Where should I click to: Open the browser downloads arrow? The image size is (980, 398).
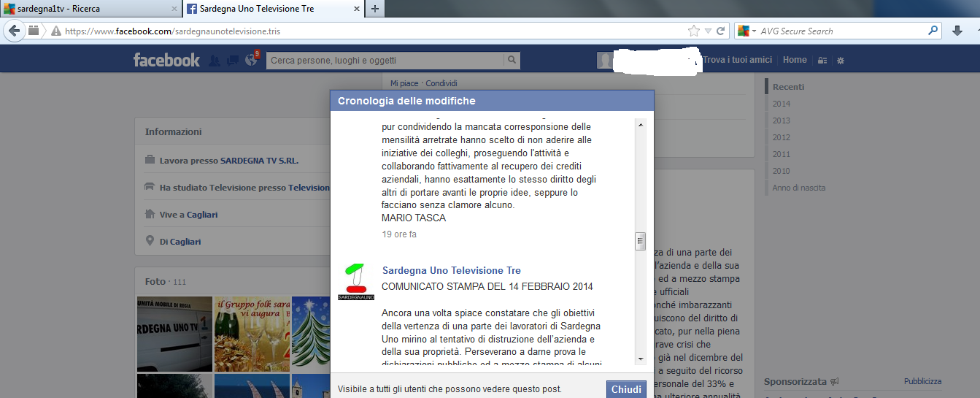point(957,31)
